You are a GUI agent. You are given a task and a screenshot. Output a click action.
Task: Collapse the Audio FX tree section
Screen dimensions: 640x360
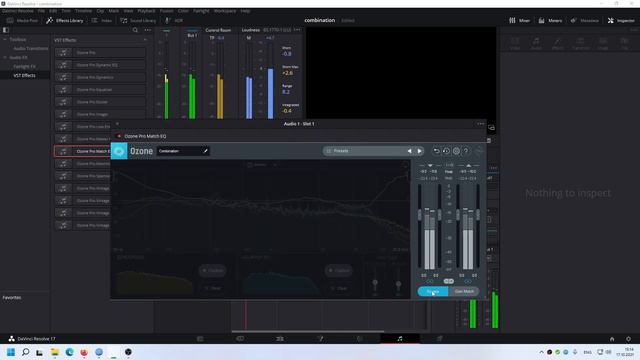tap(5, 58)
